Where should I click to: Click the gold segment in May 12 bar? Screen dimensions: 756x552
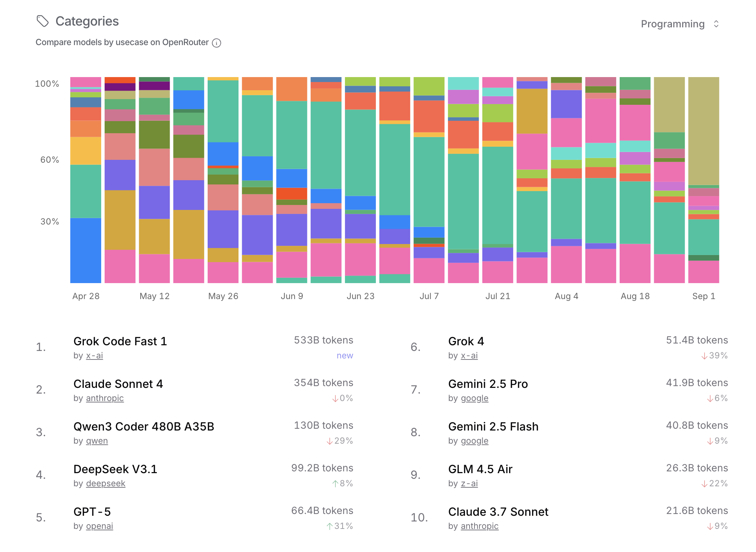(154, 236)
